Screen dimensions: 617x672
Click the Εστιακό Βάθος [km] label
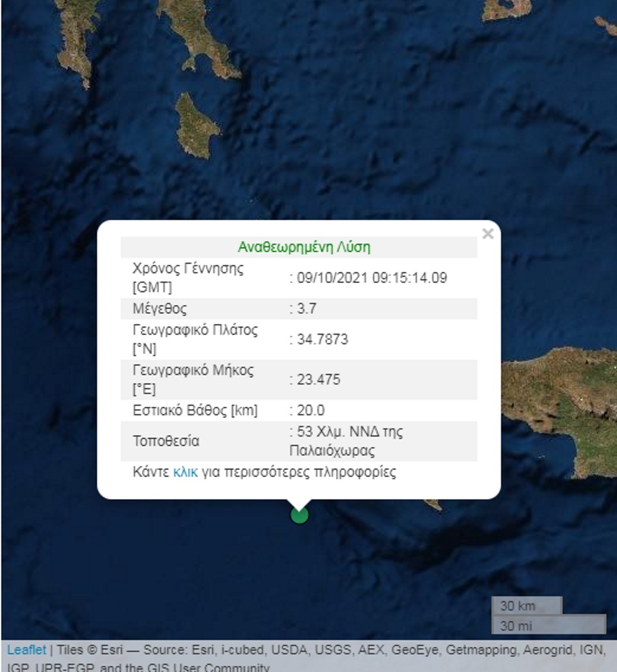pyautogui.click(x=195, y=410)
